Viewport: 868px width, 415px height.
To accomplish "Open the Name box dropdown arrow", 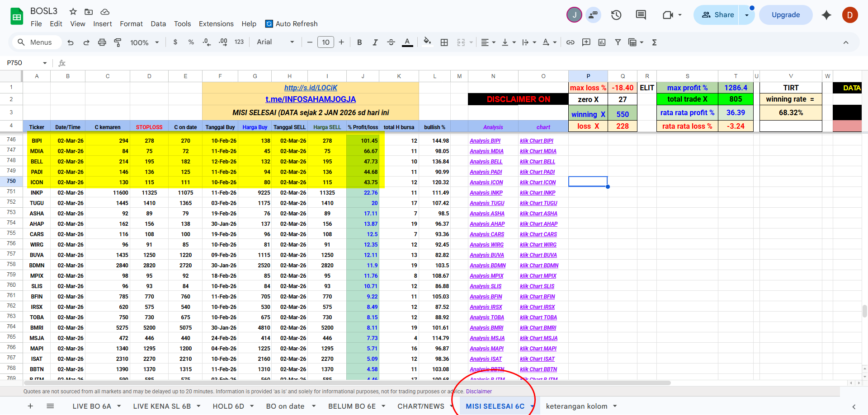I will coord(45,63).
